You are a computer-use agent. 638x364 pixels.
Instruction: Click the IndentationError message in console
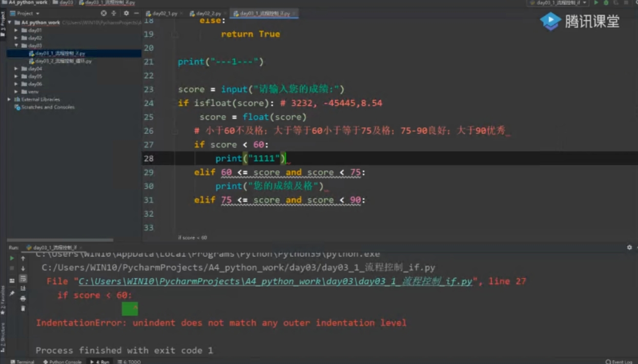[x=221, y=323]
